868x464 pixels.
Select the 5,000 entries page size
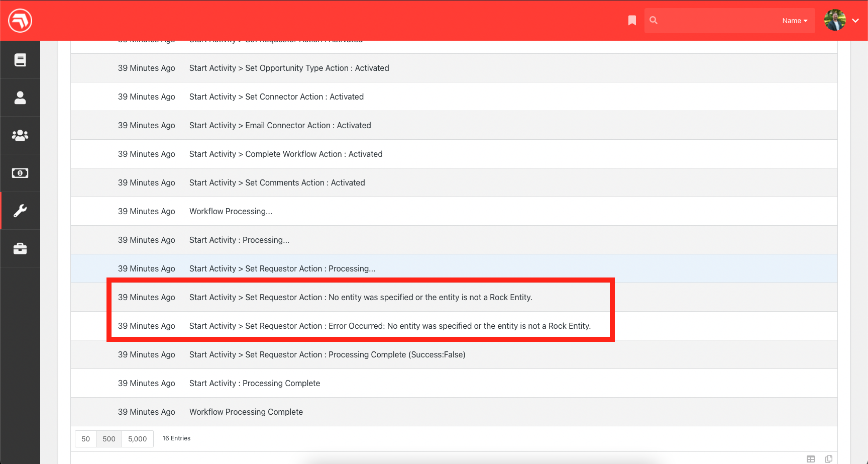tap(137, 438)
